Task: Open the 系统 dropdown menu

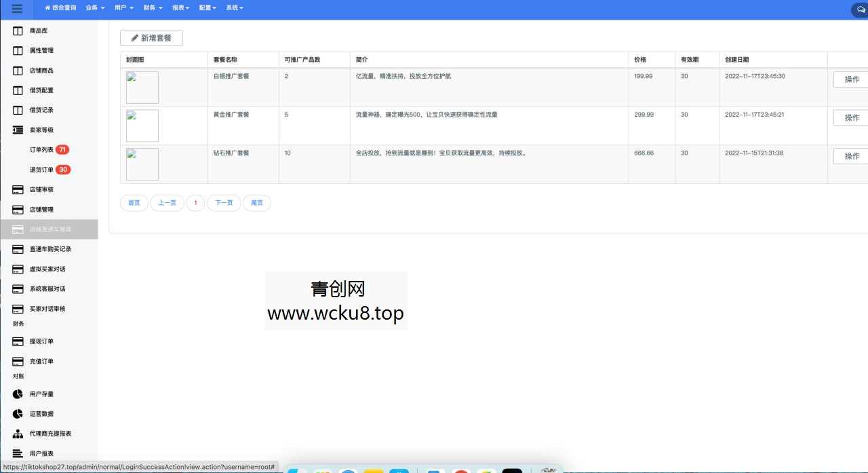Action: (234, 8)
